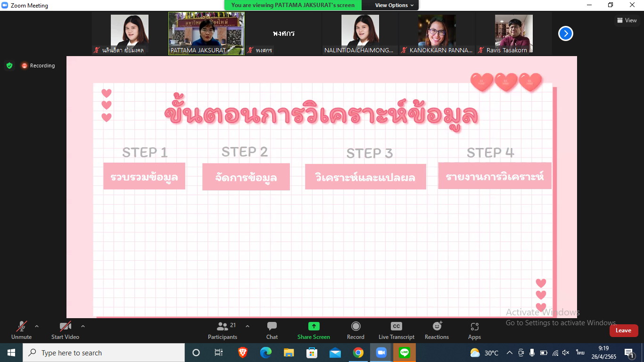Open Zoom Apps panel
The image size is (644, 362).
tap(475, 330)
